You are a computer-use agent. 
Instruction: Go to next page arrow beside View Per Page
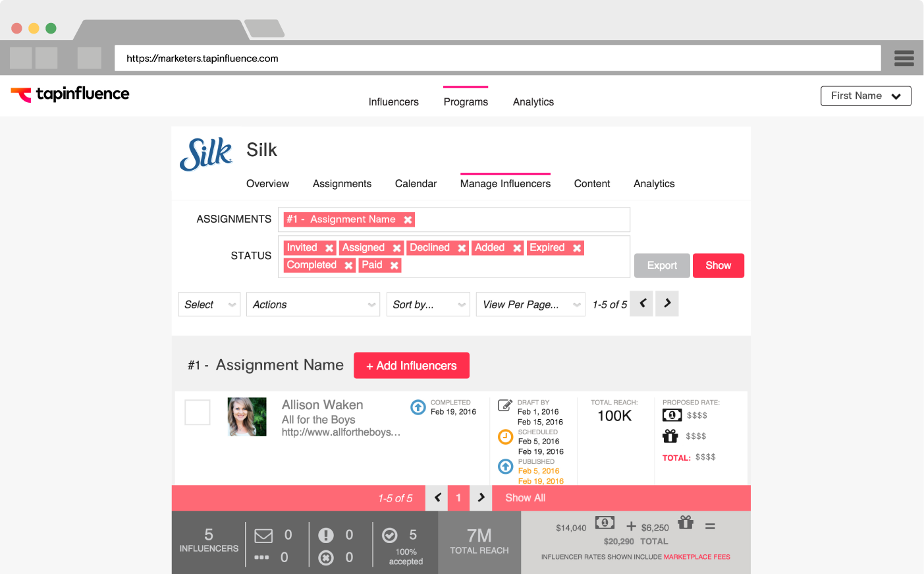click(667, 303)
